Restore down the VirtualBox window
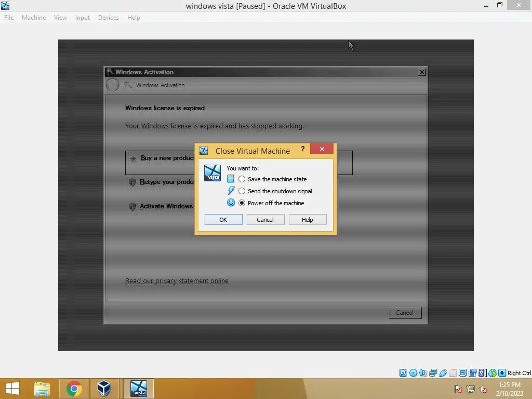The image size is (532, 399). 500,5
